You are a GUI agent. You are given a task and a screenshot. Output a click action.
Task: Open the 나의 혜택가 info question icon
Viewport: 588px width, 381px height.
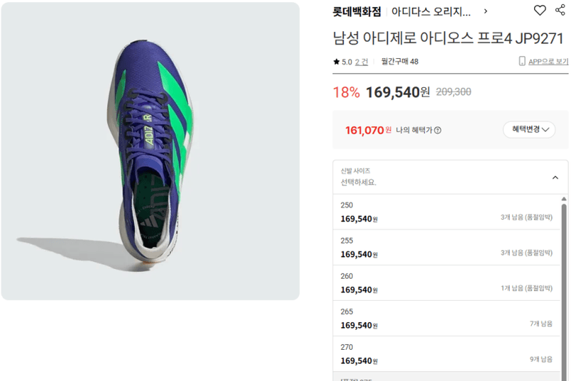pyautogui.click(x=437, y=131)
